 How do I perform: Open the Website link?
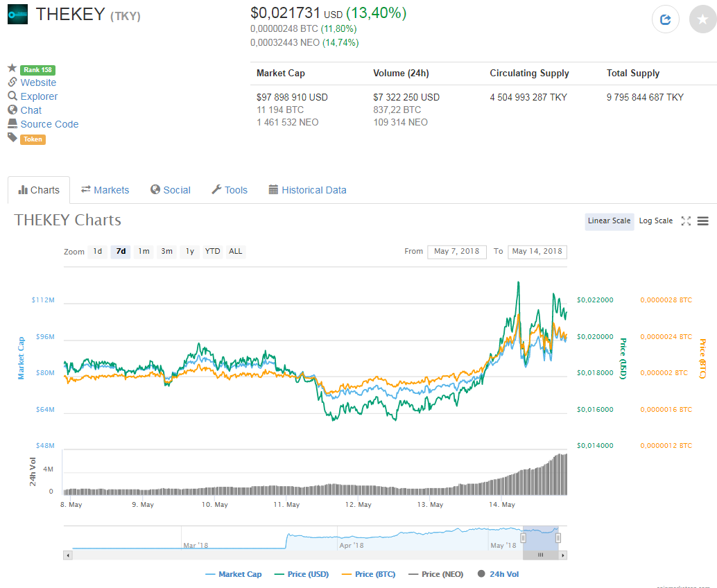[38, 83]
